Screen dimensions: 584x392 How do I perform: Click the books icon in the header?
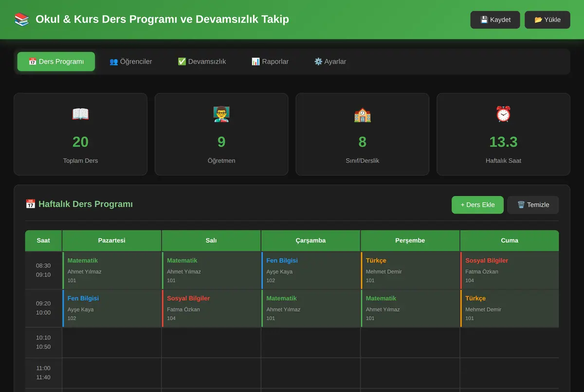pos(22,19)
